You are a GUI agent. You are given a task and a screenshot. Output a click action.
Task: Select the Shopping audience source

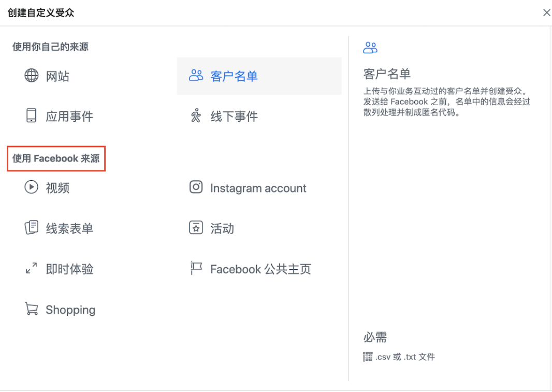pos(70,309)
